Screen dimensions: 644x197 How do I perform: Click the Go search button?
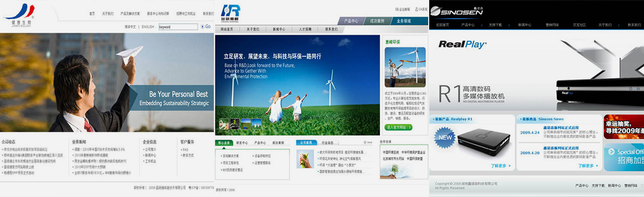tap(206, 27)
